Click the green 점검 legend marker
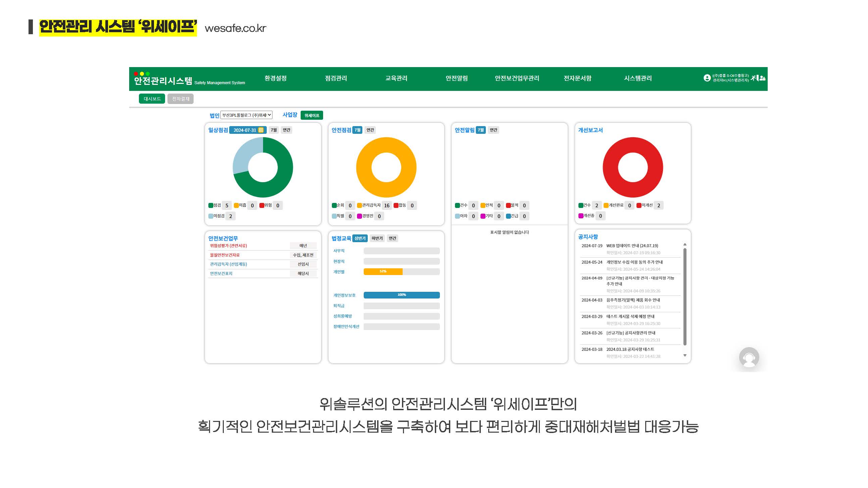This screenshot has width=868, height=488. click(x=211, y=206)
